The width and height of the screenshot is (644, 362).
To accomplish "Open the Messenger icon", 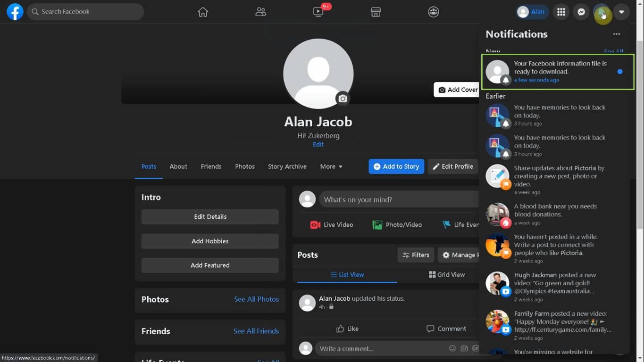I will [581, 12].
